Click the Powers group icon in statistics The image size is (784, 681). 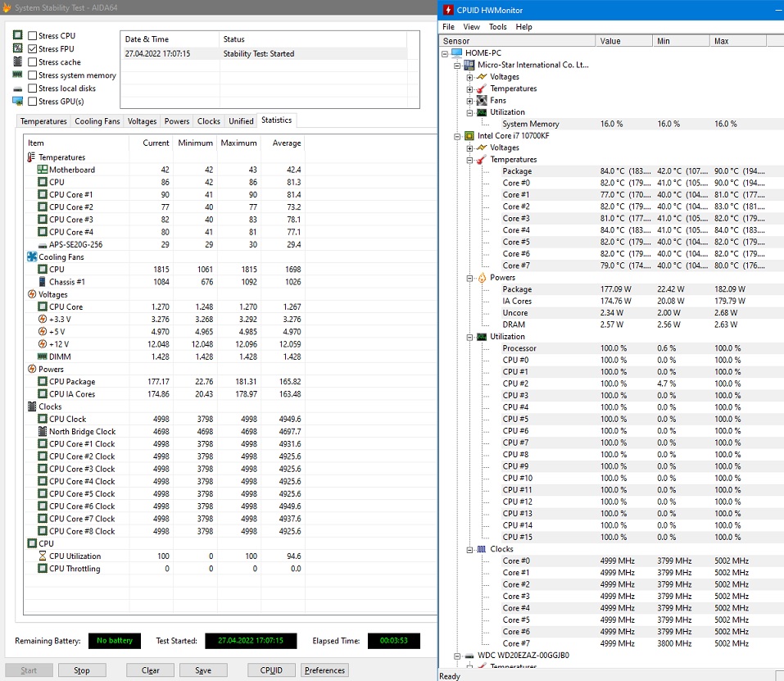coord(32,369)
